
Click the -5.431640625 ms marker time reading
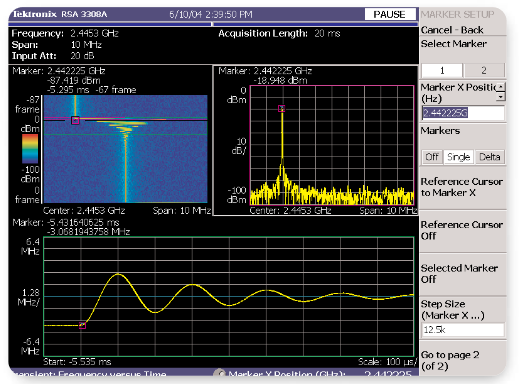pos(82,222)
